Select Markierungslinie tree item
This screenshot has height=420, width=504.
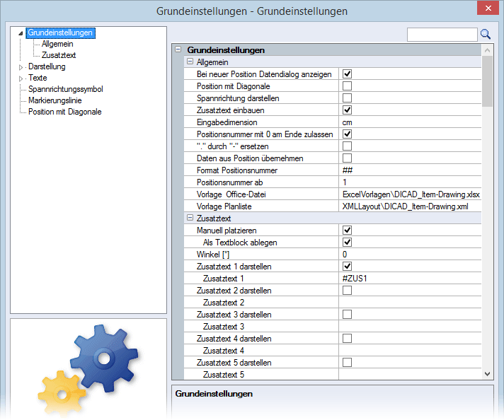[55, 100]
